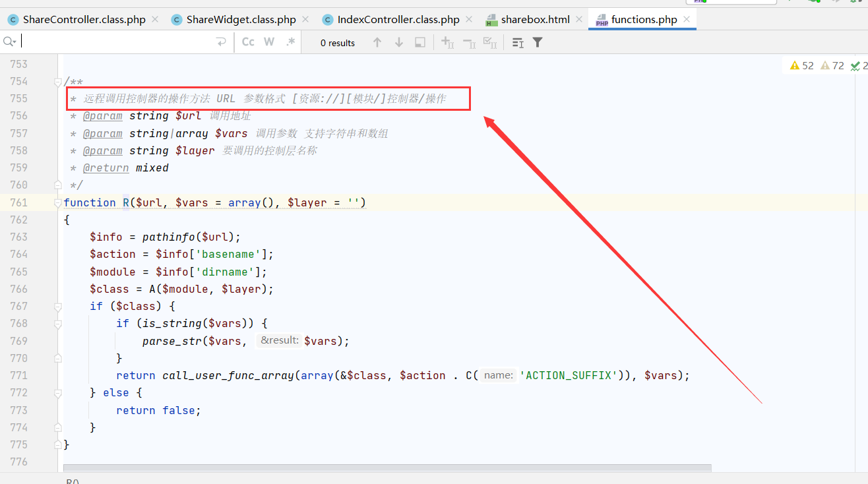
Task: Toggle Words (W) search option
Action: pyautogui.click(x=269, y=42)
